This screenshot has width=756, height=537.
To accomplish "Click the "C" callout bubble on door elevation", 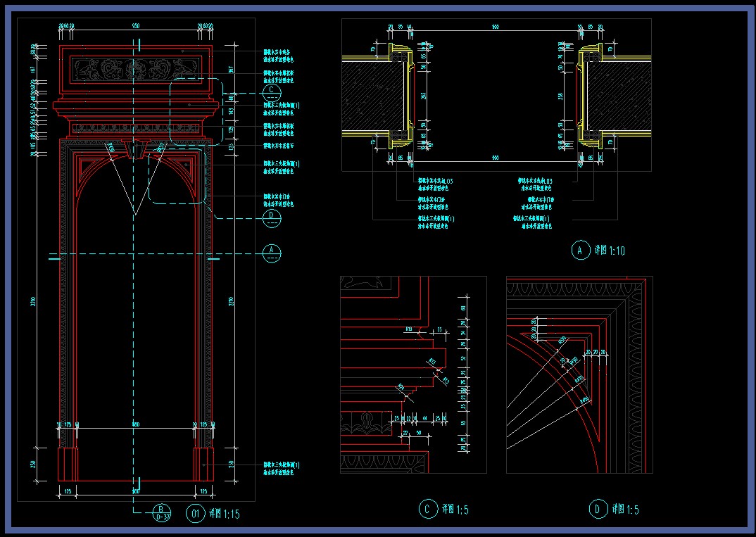I will [272, 93].
